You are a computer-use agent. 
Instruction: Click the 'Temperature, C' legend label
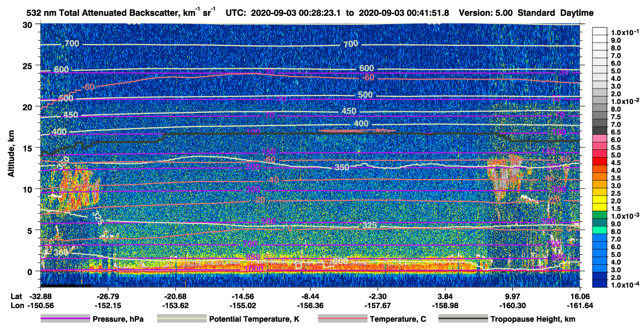pos(398,319)
